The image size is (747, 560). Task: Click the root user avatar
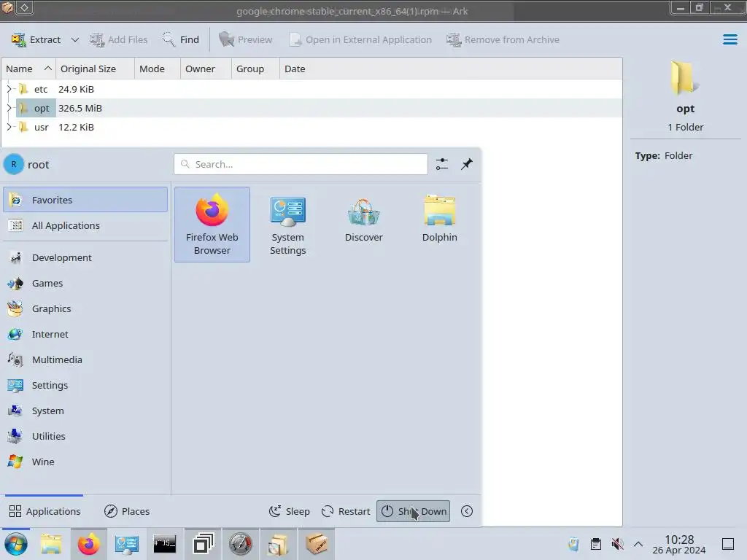pyautogui.click(x=14, y=164)
